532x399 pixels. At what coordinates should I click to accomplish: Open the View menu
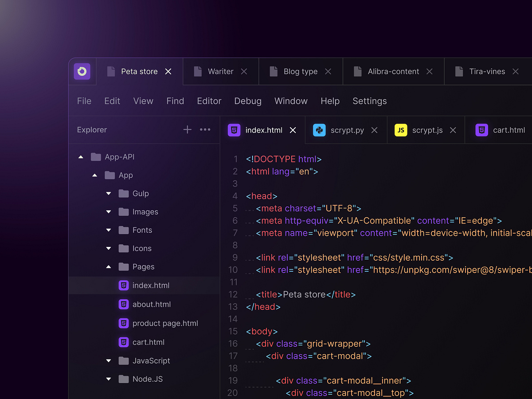click(143, 101)
